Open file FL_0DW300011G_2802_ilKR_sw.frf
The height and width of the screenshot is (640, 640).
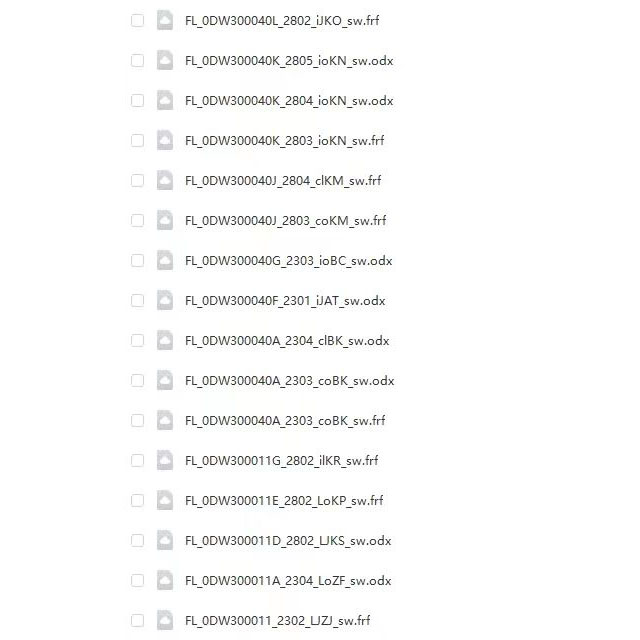(x=282, y=461)
